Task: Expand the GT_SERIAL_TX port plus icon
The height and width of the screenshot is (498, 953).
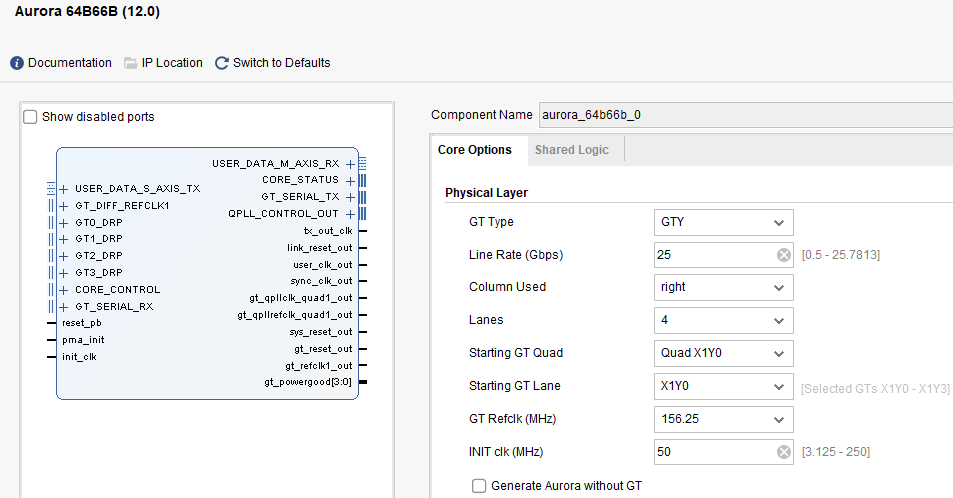Action: (350, 197)
